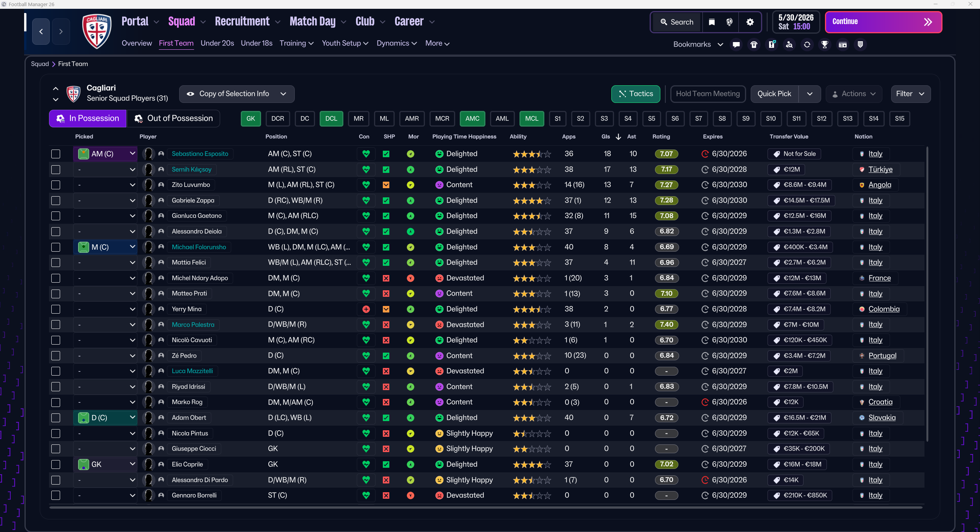Open the player search magnifier bookmark
Image resolution: width=980 pixels, height=532 pixels.
tap(789, 44)
